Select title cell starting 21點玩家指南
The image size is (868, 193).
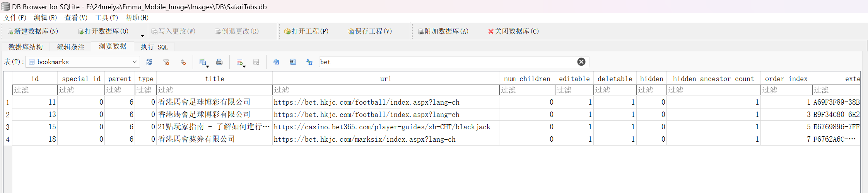pos(215,127)
